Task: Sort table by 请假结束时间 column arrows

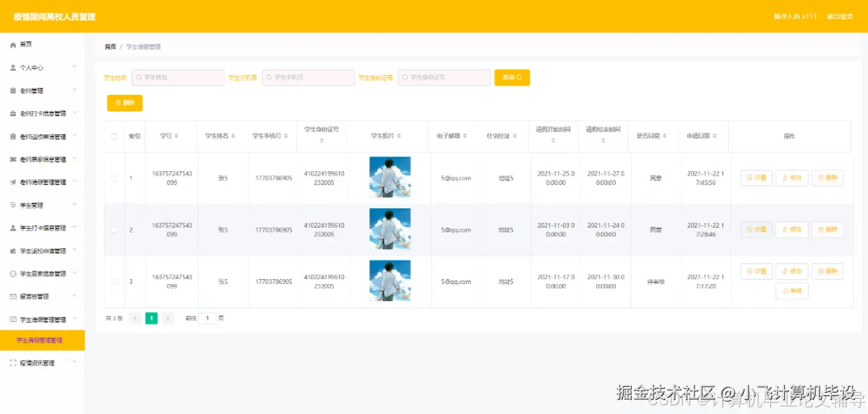Action: coord(602,141)
